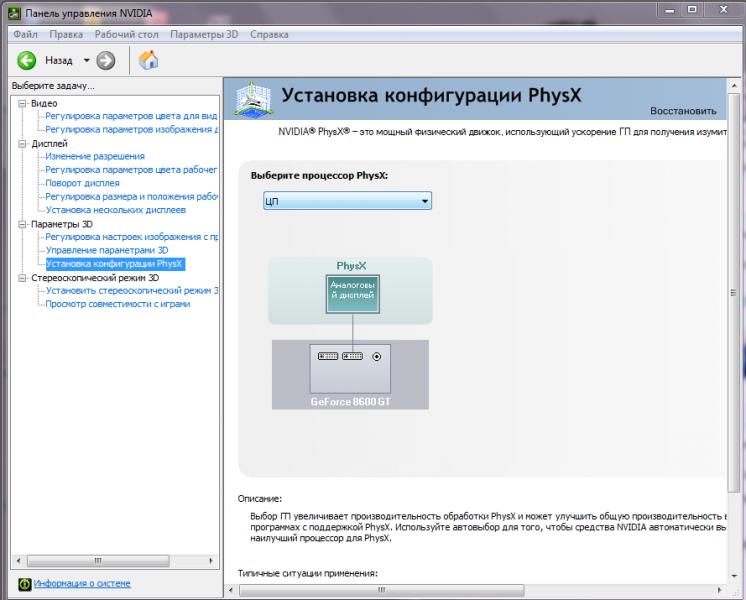Open Регулировка параметров изображения for video
746x600 pixels.
pos(132,129)
